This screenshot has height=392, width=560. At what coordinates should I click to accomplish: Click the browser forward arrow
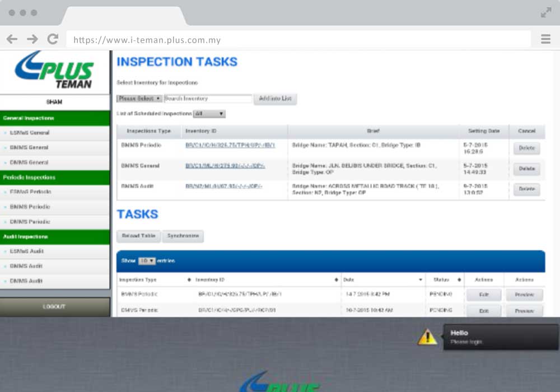tap(32, 39)
